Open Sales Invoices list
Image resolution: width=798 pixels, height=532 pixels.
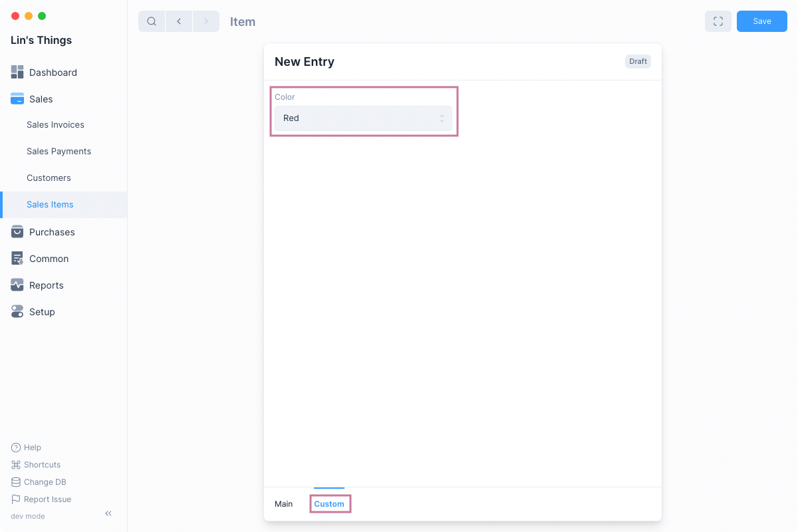pyautogui.click(x=55, y=125)
